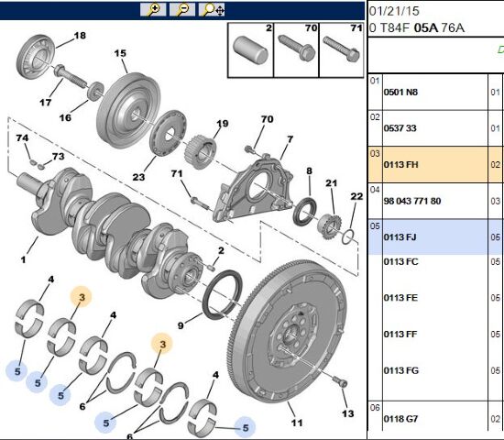
Task: Click row index 02 in parts table
Action: coord(375,116)
